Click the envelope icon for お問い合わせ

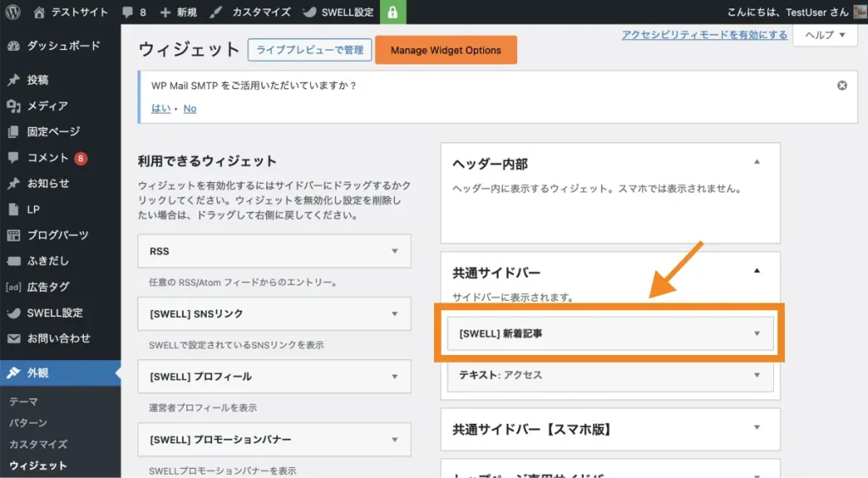pyautogui.click(x=14, y=338)
